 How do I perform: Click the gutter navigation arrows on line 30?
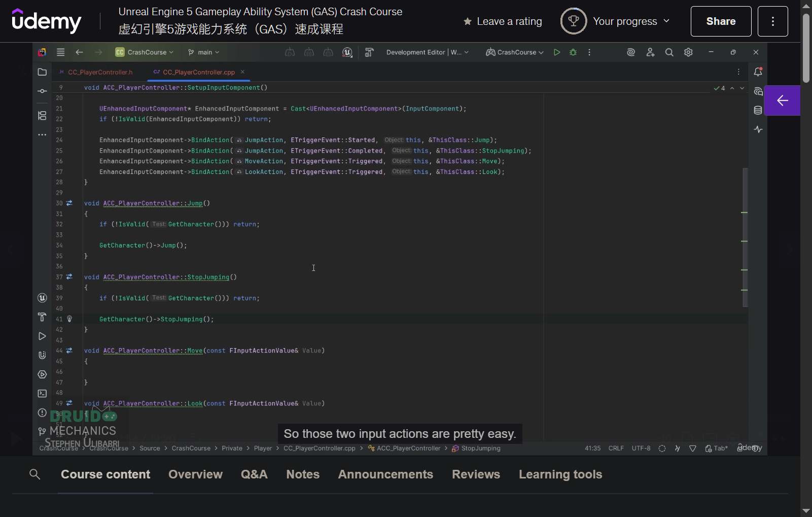(x=69, y=203)
